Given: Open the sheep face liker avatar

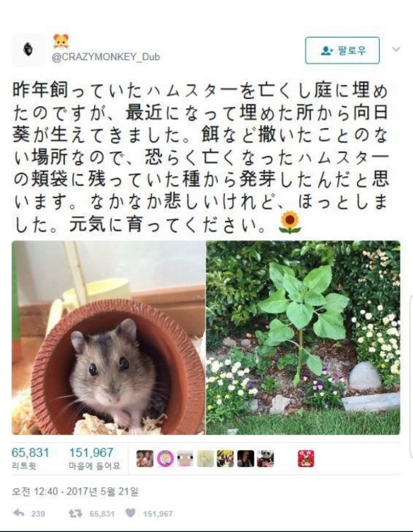Looking at the screenshot, I should [185, 458].
